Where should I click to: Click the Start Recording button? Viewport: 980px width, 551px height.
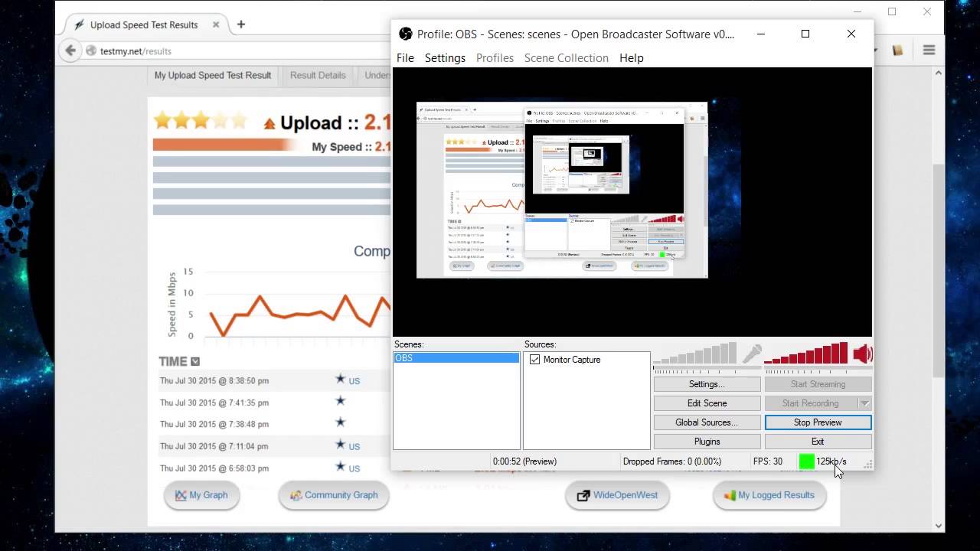[x=810, y=403]
